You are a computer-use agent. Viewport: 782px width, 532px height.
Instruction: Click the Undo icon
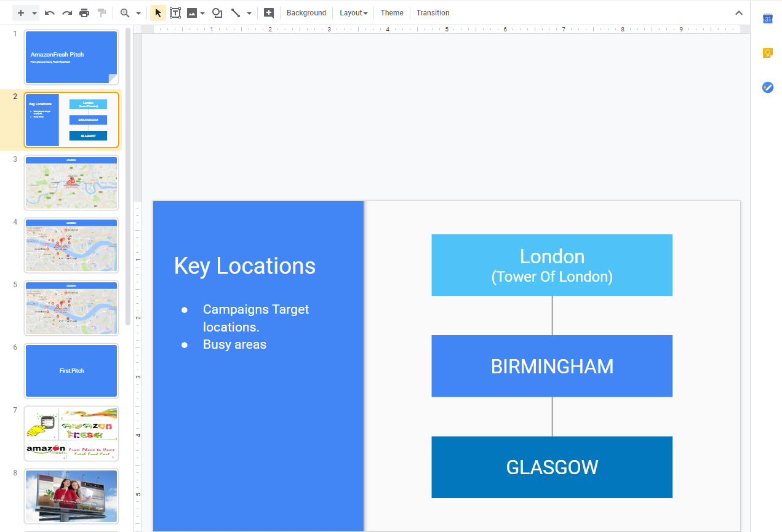tap(50, 13)
